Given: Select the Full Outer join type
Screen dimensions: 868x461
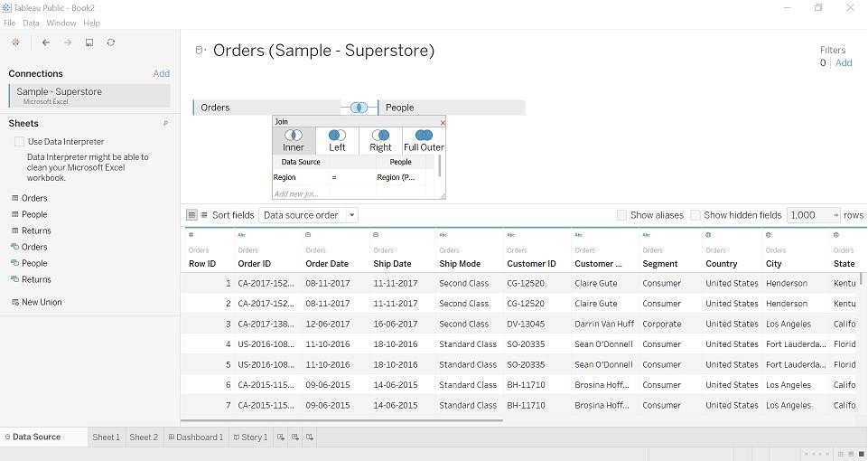Looking at the screenshot, I should (x=424, y=141).
